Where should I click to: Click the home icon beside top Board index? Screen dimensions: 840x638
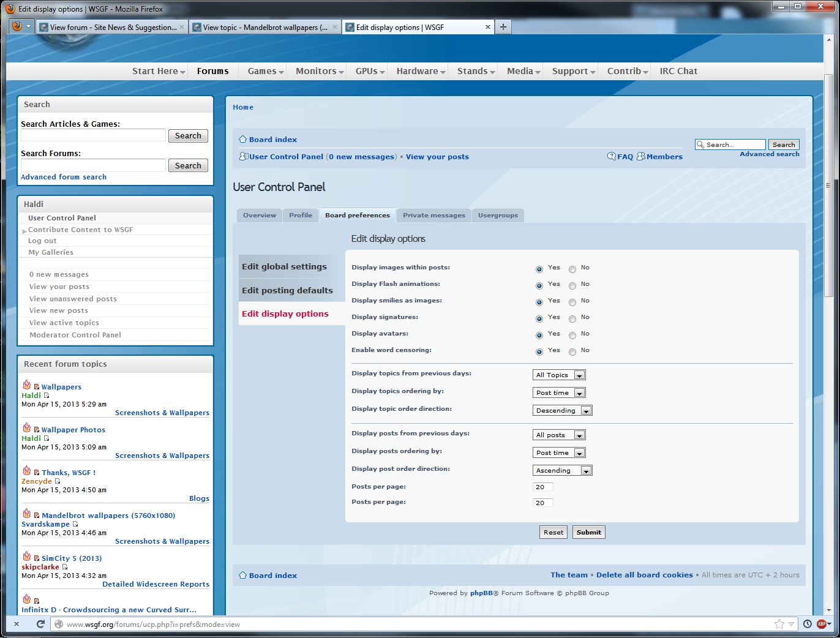(x=242, y=139)
